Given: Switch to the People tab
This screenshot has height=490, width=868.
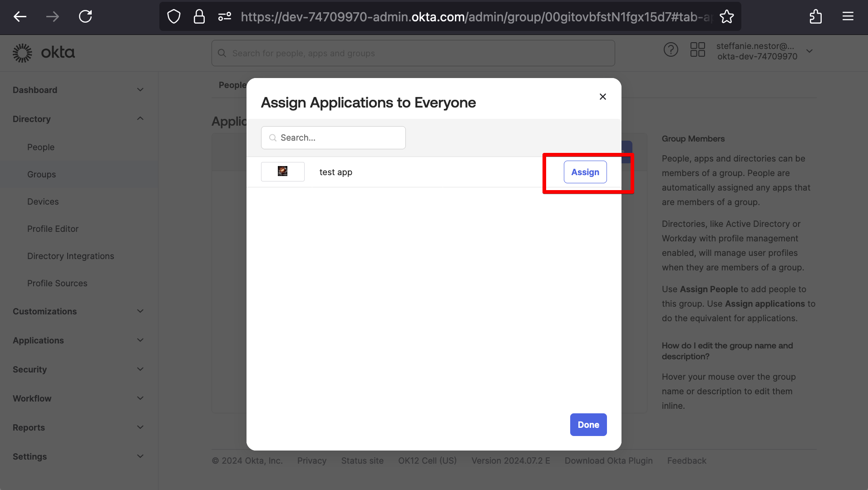Looking at the screenshot, I should coord(232,85).
